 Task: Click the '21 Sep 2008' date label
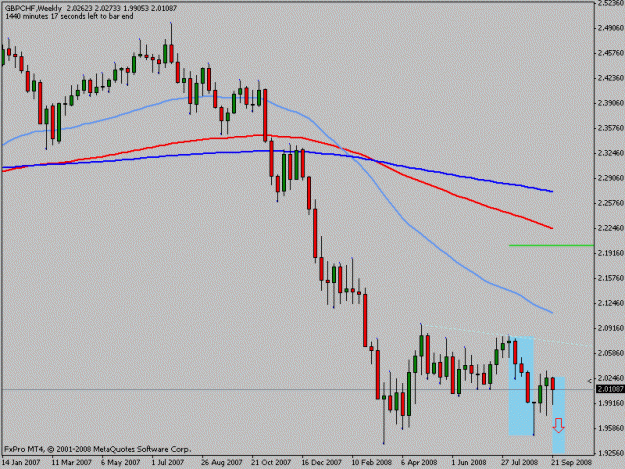571,463
